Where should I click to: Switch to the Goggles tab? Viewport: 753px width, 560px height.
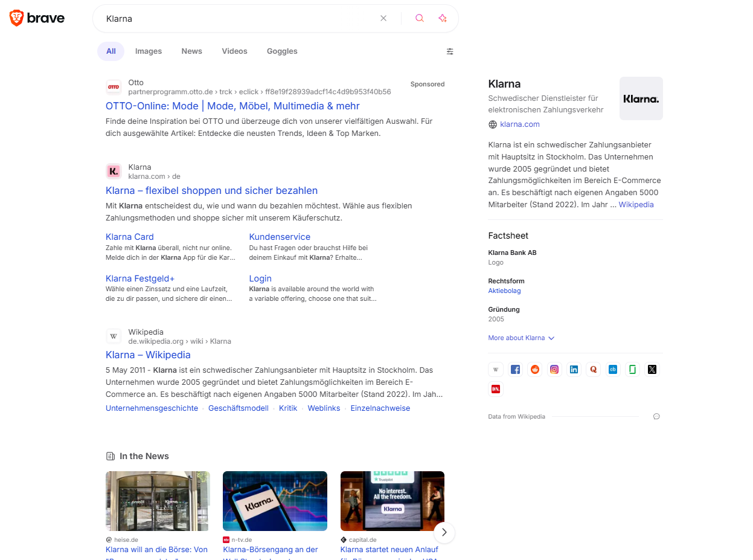[282, 51]
